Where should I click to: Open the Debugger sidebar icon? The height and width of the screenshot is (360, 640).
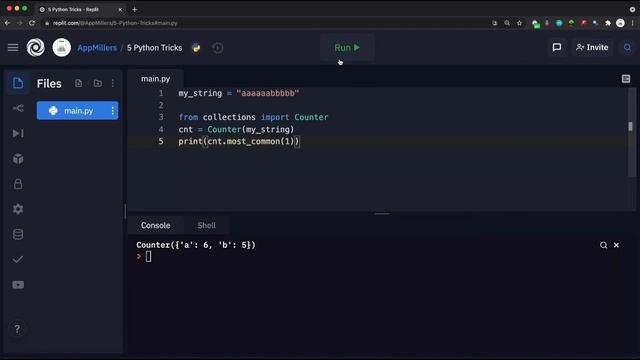(18, 133)
